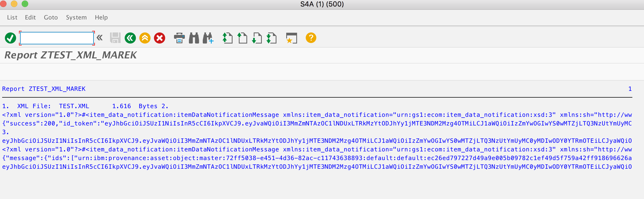Image resolution: width=644 pixels, height=199 pixels.
Task: Open the System menu
Action: click(76, 17)
